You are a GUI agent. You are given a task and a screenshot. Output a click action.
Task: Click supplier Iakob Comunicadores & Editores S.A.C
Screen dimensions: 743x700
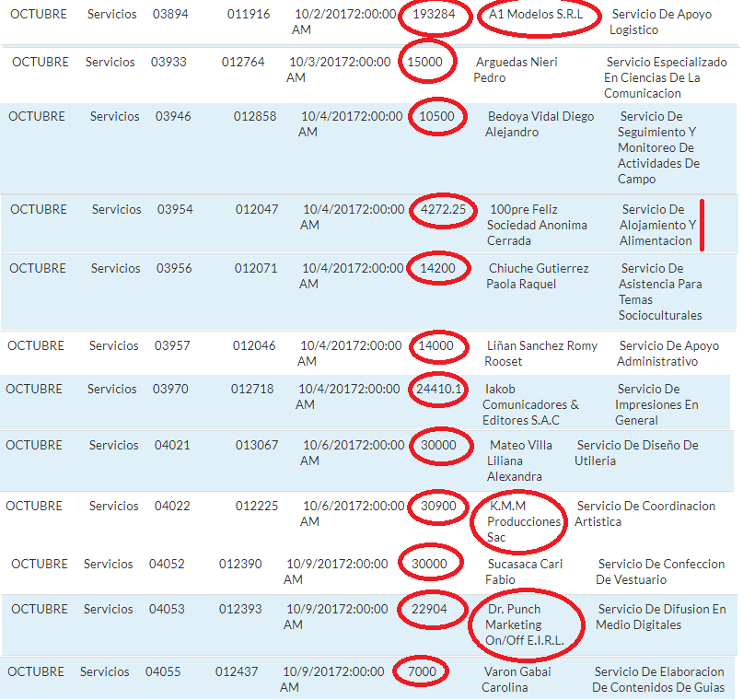(530, 404)
